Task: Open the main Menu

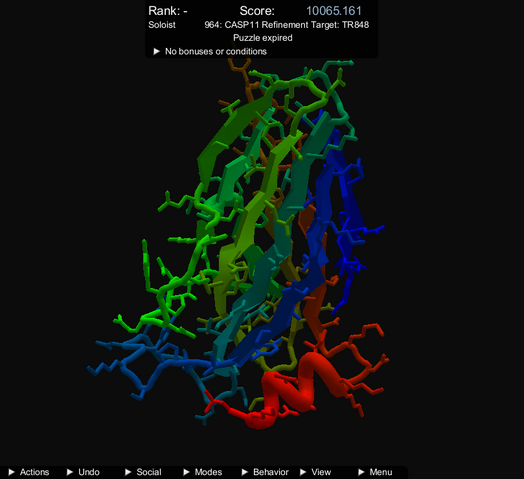Action: click(x=375, y=472)
